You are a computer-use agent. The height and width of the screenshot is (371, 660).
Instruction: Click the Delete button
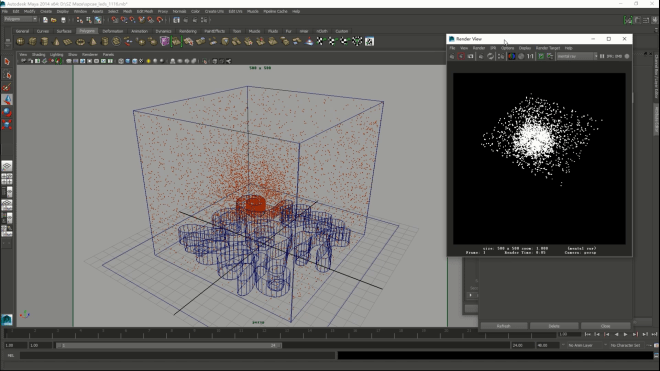(x=554, y=326)
